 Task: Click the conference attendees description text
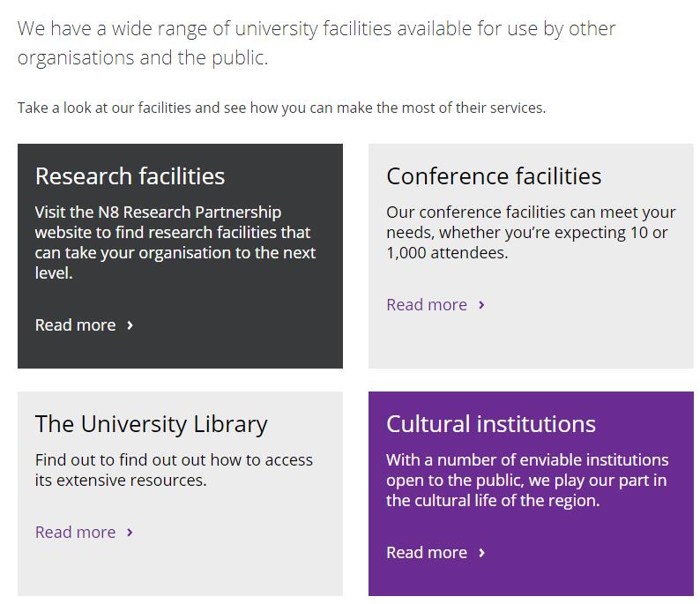[x=531, y=233]
